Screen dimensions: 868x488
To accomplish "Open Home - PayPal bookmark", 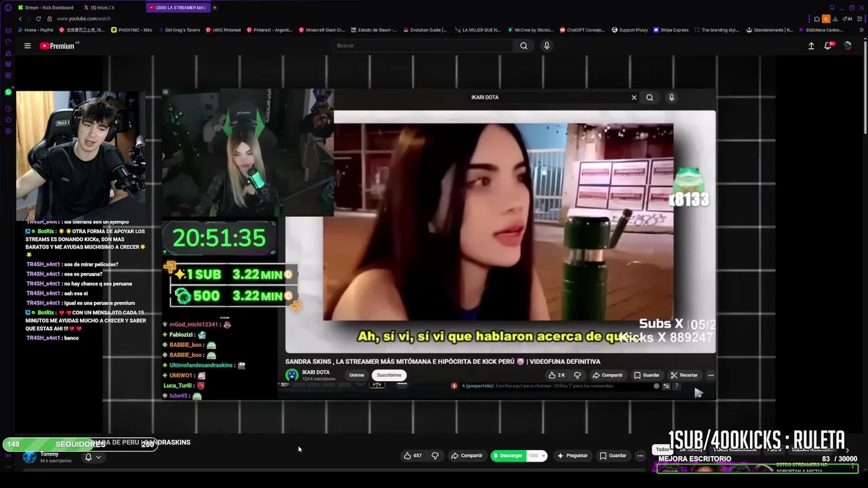I will (35, 30).
